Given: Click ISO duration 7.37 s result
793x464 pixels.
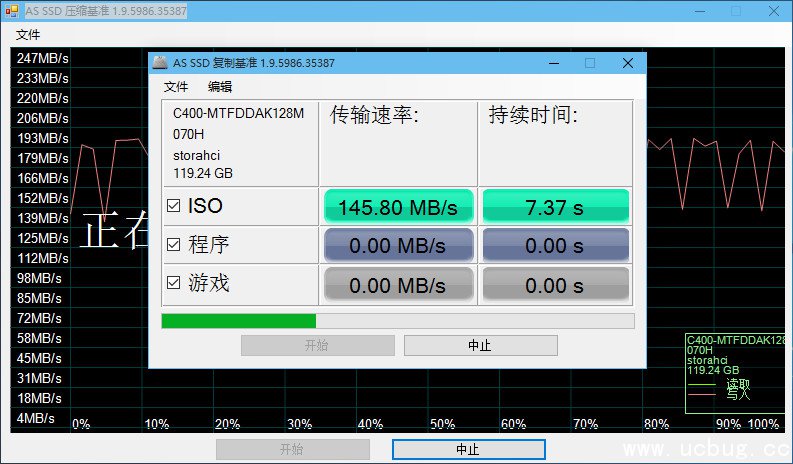Looking at the screenshot, I should tap(555, 207).
